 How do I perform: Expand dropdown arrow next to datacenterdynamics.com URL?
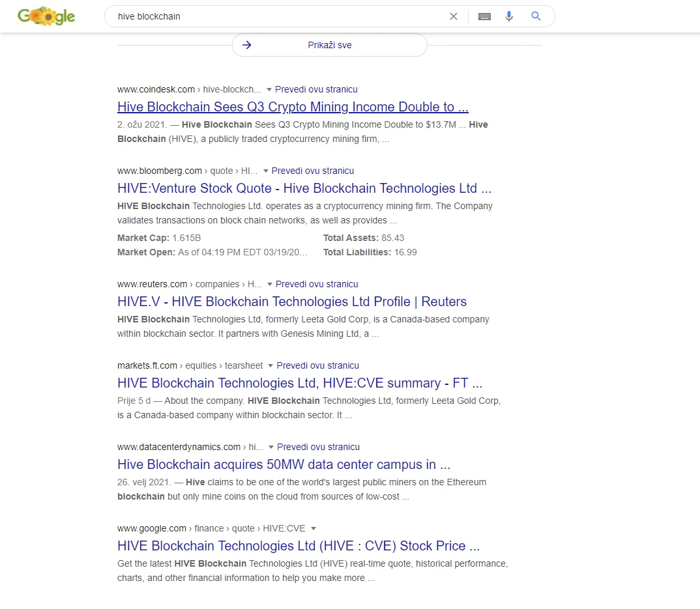click(271, 447)
